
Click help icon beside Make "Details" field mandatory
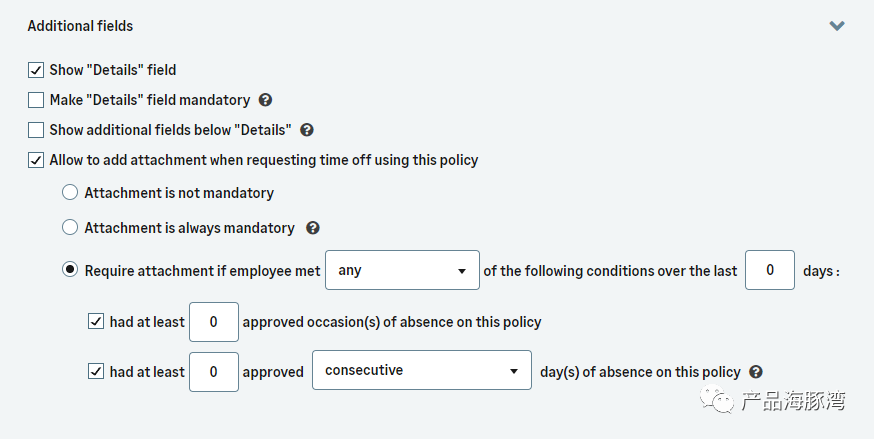(x=265, y=100)
